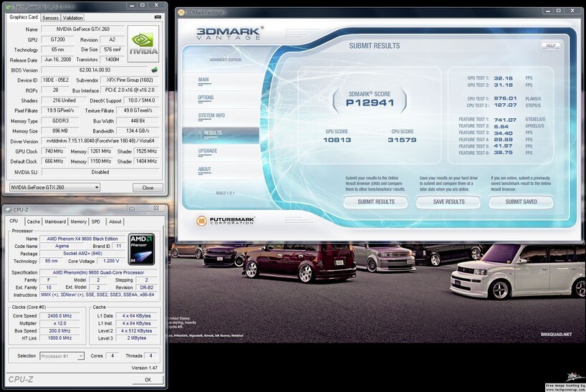Viewport: 586px width, 392px height.
Task: Open the Validation tab in GPU-Z
Action: [72, 18]
